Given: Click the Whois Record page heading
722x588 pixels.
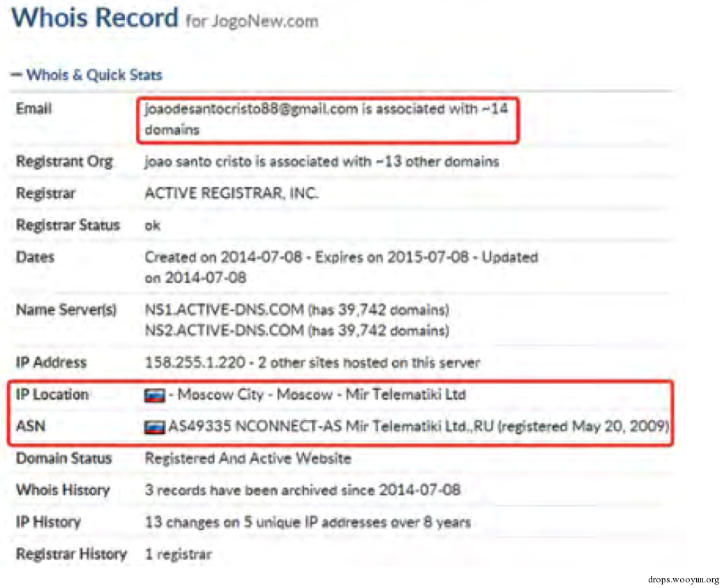Looking at the screenshot, I should [95, 18].
